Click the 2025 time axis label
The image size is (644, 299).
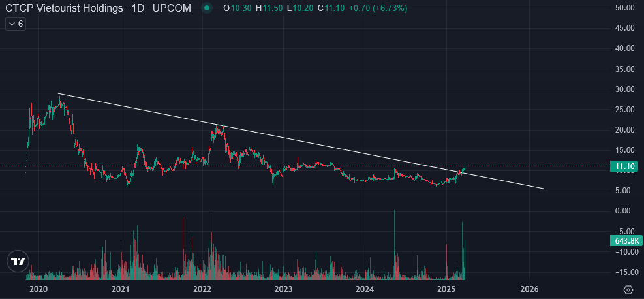446,289
